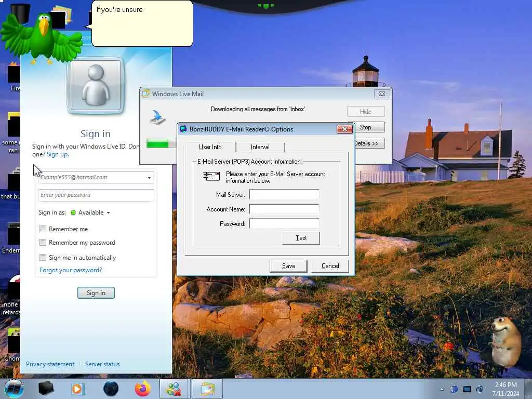Click the Test button

coord(301,238)
